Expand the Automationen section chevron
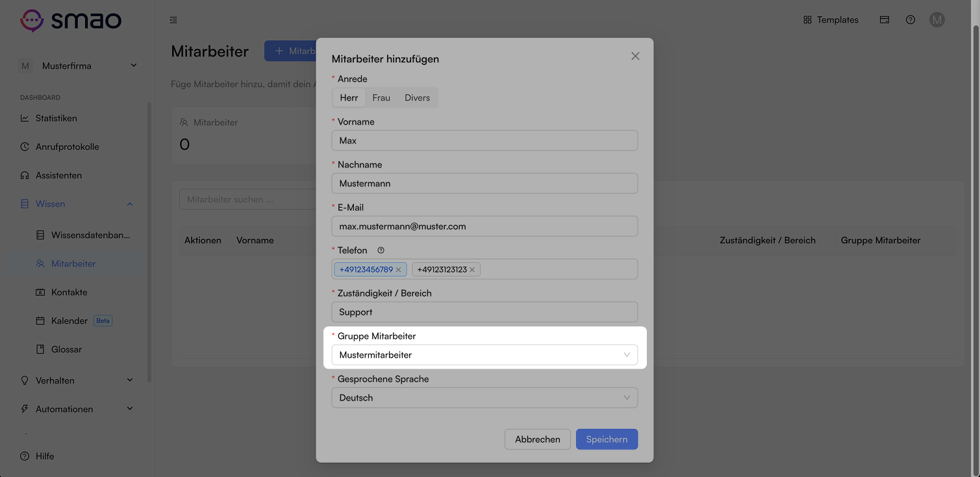980x477 pixels. tap(130, 409)
